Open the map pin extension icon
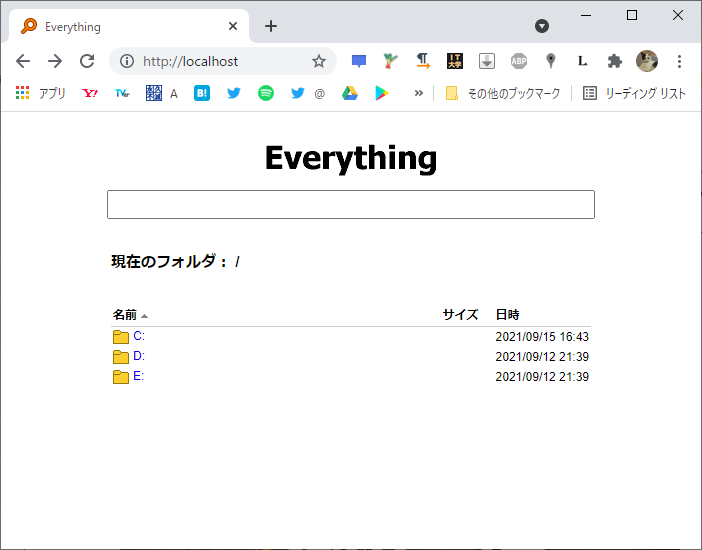The height and width of the screenshot is (550, 702). click(x=551, y=61)
